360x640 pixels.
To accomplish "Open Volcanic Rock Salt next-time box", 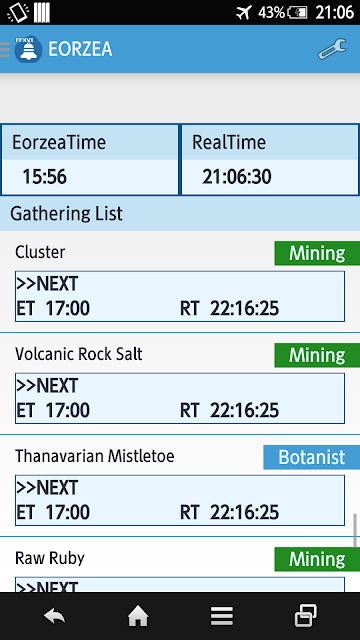I will point(180,398).
